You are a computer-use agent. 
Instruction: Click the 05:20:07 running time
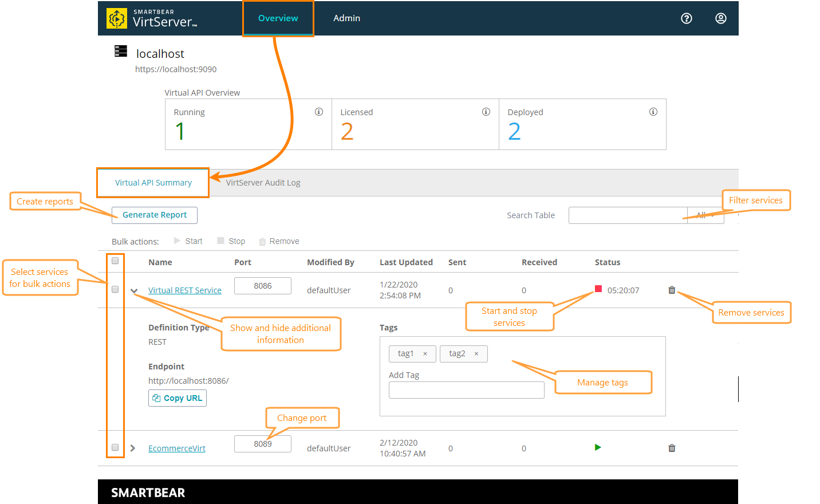point(623,290)
